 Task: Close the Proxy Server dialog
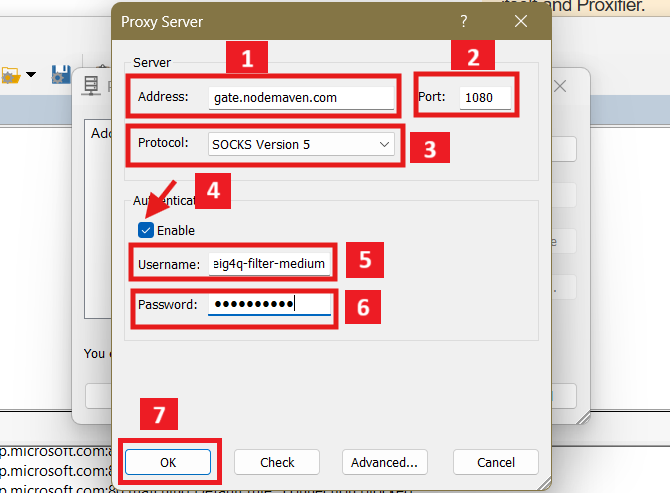coord(520,20)
